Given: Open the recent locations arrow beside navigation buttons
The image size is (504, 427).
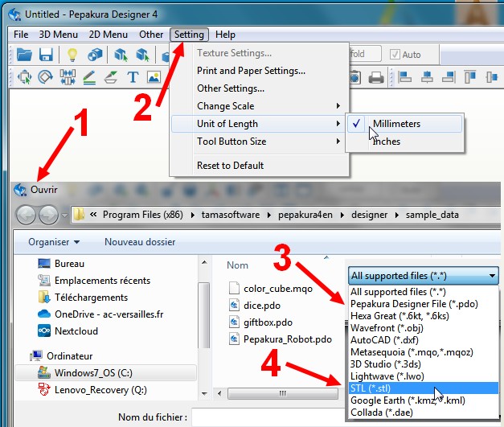Looking at the screenshot, I should (x=64, y=215).
